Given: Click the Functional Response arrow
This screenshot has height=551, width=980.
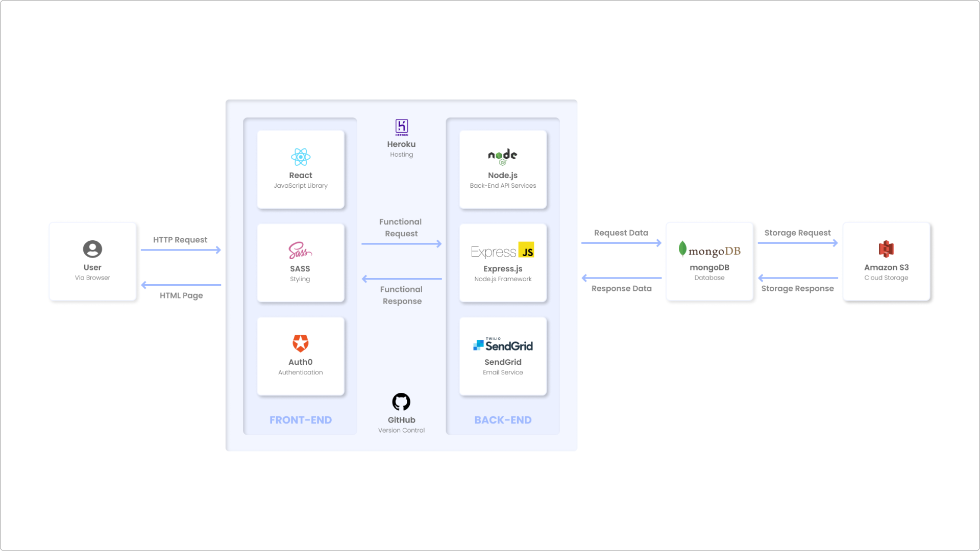Looking at the screenshot, I should point(401,279).
